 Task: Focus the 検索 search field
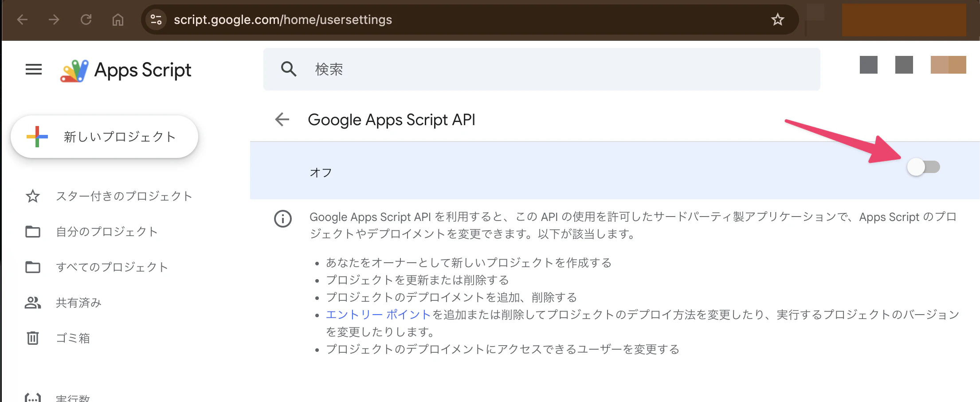click(542, 69)
